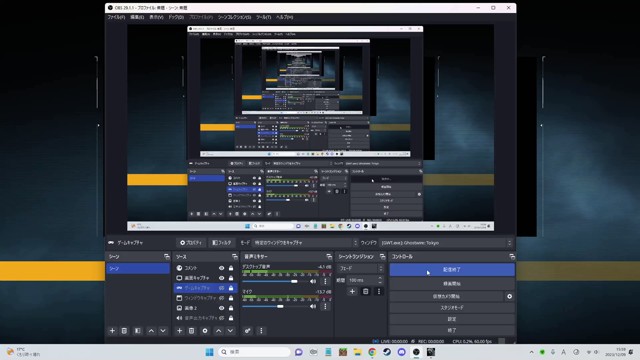
Task: Add a scene transition with plus
Action: coord(352,291)
